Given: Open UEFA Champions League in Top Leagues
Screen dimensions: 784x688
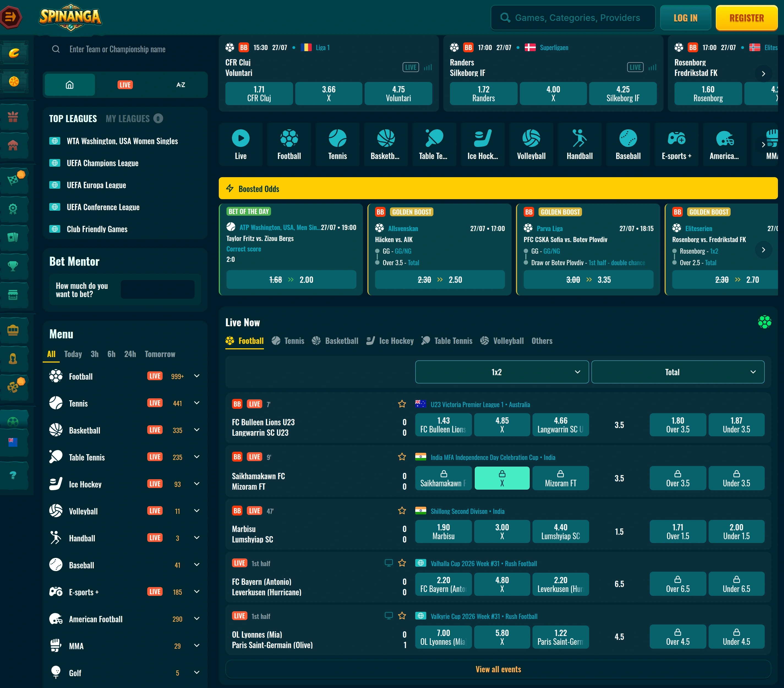Looking at the screenshot, I should pyautogui.click(x=102, y=163).
